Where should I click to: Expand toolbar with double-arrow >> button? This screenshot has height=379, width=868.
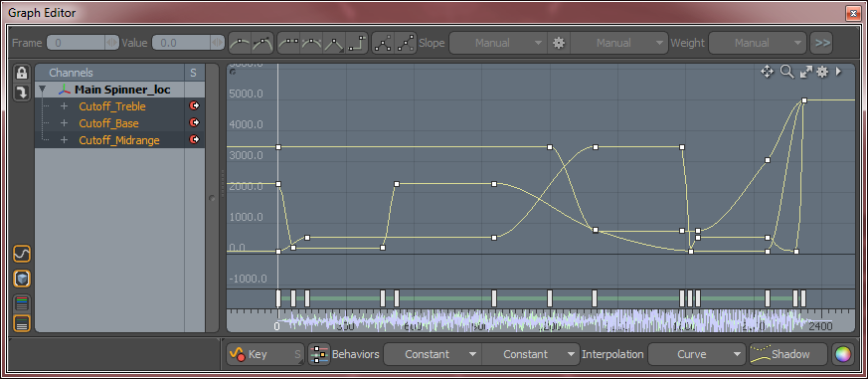point(821,43)
